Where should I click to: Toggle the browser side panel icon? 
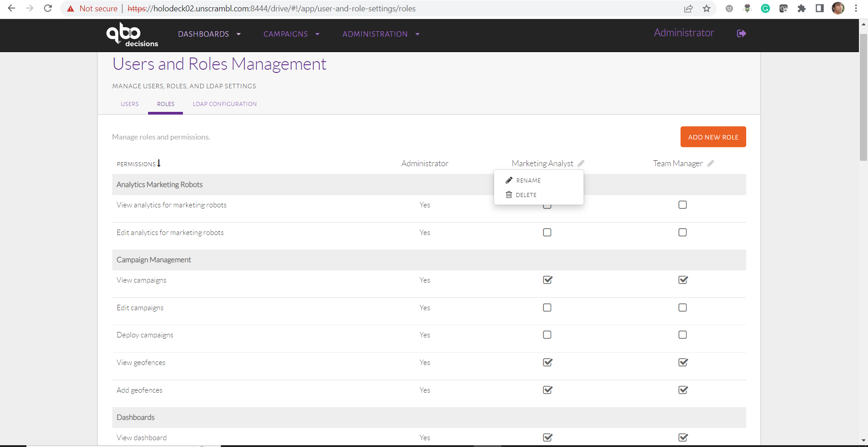coord(820,8)
